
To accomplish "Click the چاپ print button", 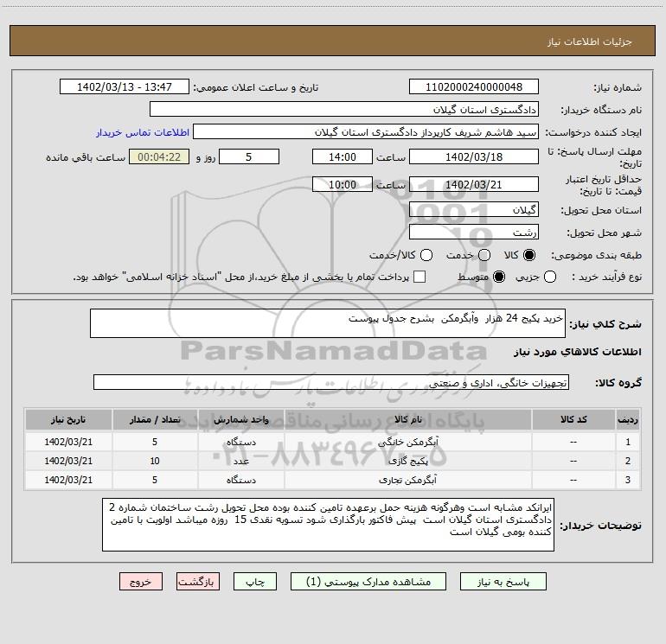I will (x=255, y=582).
